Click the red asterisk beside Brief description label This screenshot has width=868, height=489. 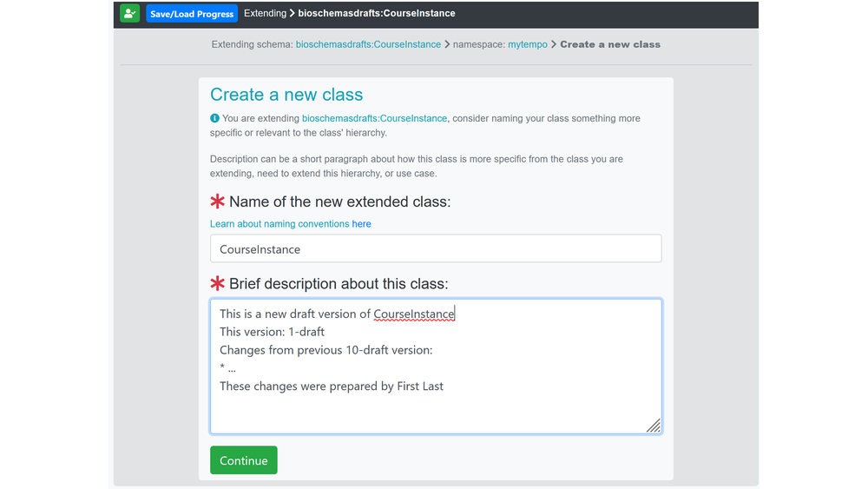[x=218, y=283]
